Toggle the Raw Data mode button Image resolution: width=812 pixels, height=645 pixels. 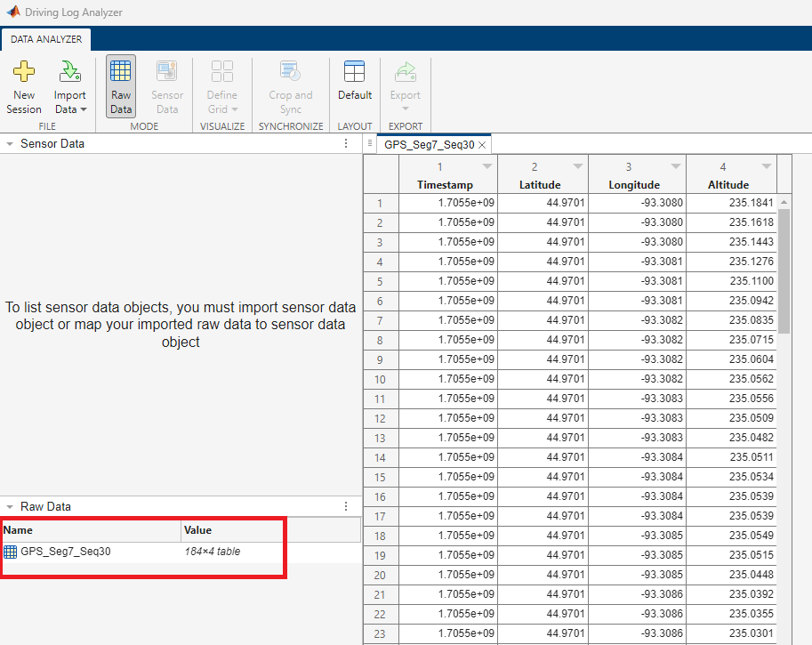121,85
